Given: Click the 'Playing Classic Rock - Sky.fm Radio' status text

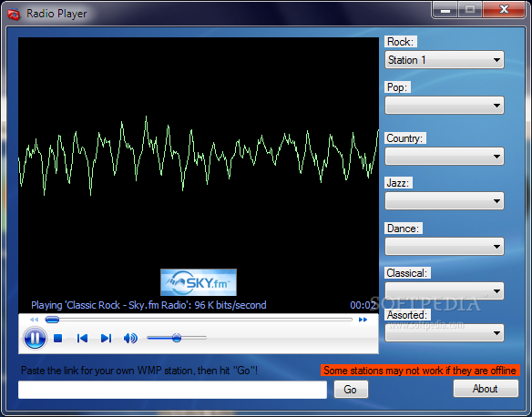Looking at the screenshot, I should tap(148, 305).
